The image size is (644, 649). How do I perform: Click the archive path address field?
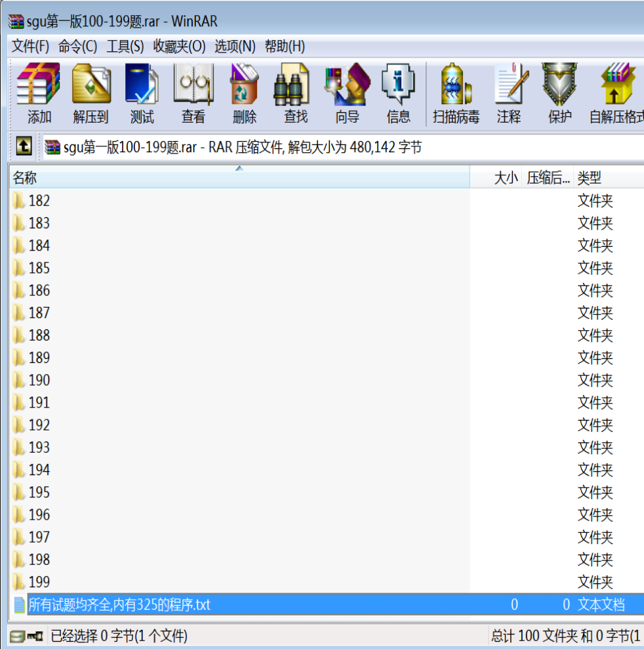[343, 147]
